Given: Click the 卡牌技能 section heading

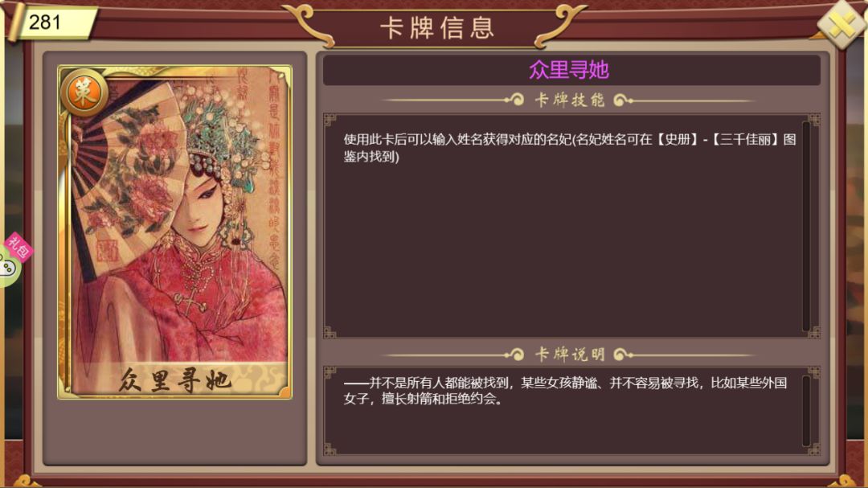Looking at the screenshot, I should (x=570, y=100).
